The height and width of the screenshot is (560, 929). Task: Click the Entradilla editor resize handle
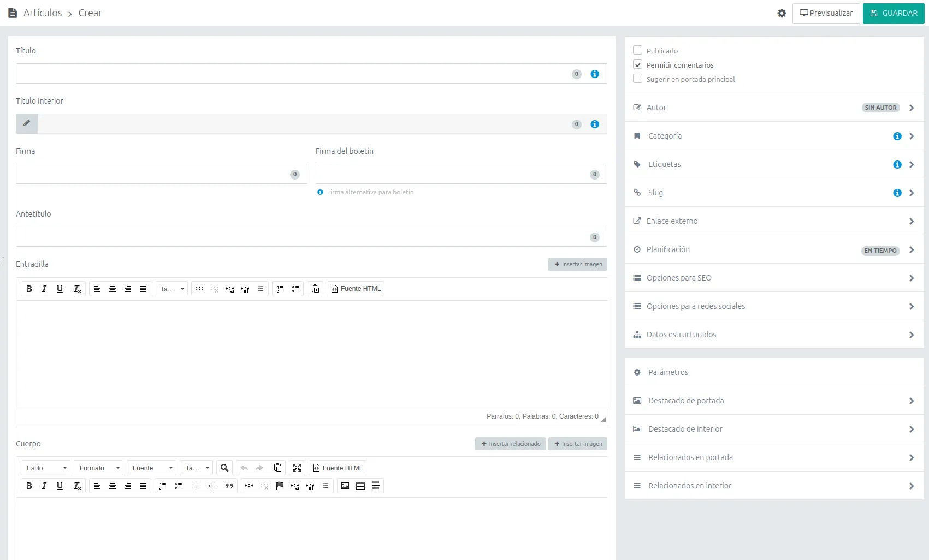603,420
